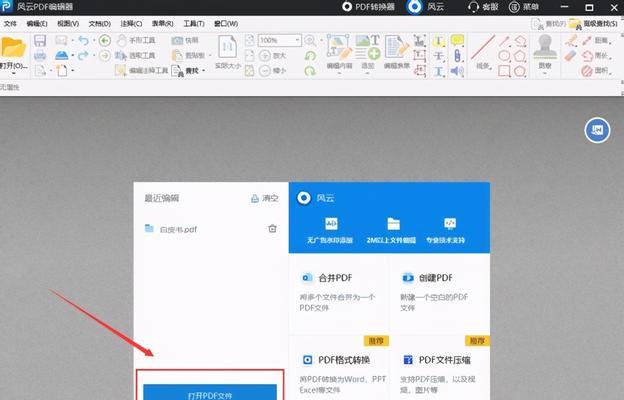Select the speaker sound annotation tool
624x400 pixels.
coord(457,71)
